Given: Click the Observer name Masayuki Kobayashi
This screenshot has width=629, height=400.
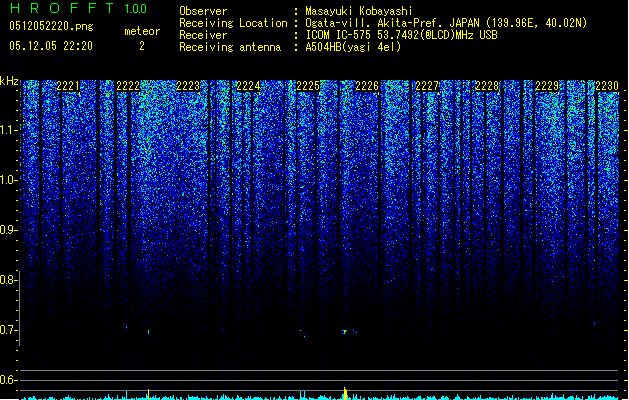Looking at the screenshot, I should (x=359, y=11).
